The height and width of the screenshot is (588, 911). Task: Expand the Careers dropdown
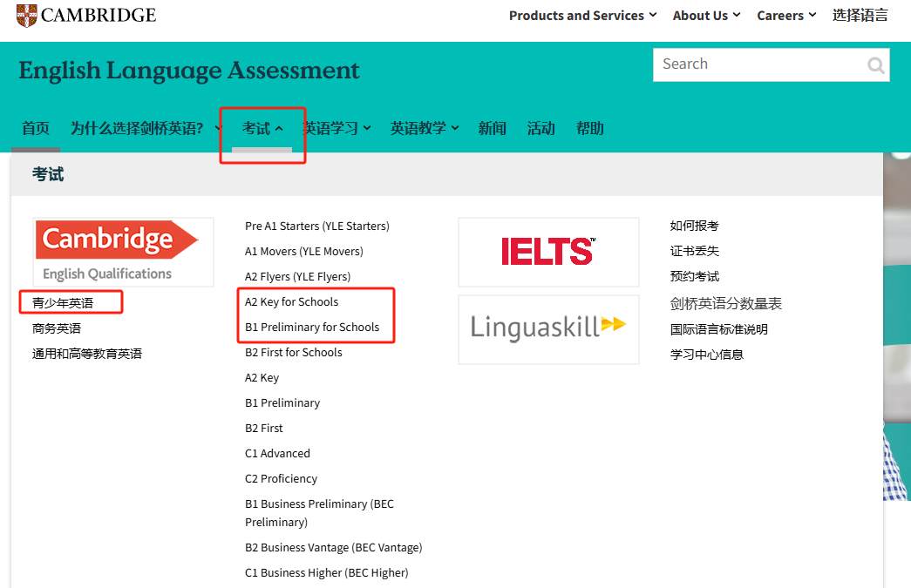(x=786, y=16)
